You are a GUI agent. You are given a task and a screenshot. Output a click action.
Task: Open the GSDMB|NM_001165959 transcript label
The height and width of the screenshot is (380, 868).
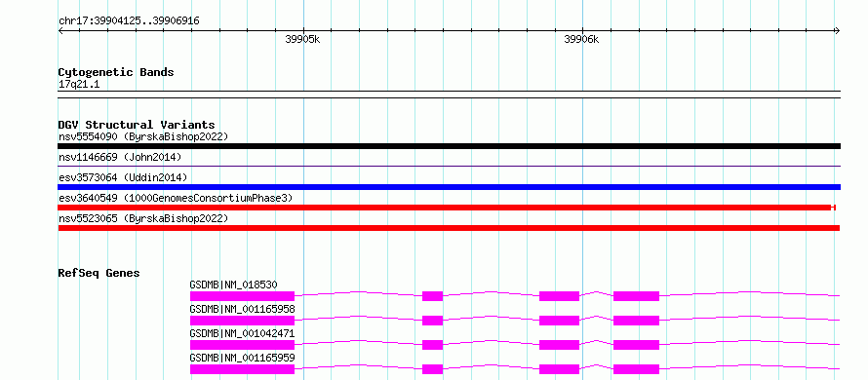pos(242,358)
